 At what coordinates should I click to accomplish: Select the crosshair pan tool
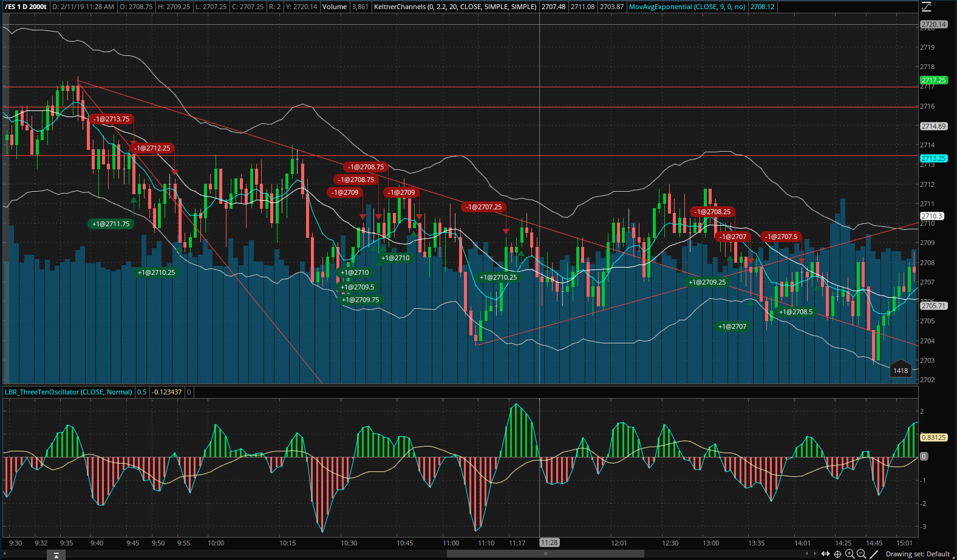pyautogui.click(x=838, y=554)
